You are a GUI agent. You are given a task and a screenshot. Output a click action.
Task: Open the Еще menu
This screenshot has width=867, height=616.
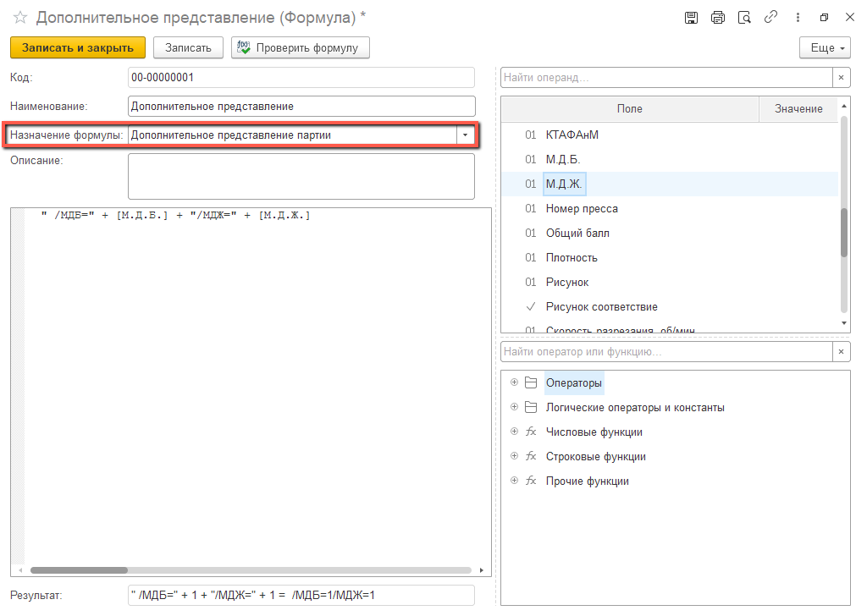(x=825, y=48)
